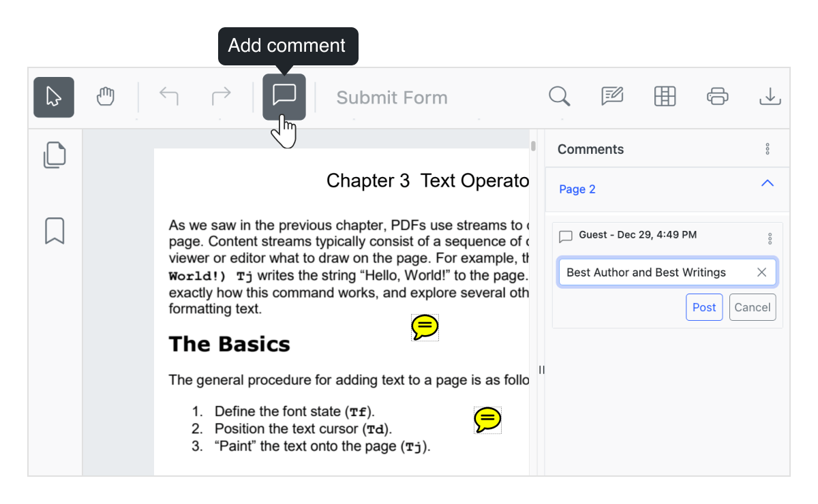Activate the hand pan tool
This screenshot has height=504, width=818.
(106, 97)
